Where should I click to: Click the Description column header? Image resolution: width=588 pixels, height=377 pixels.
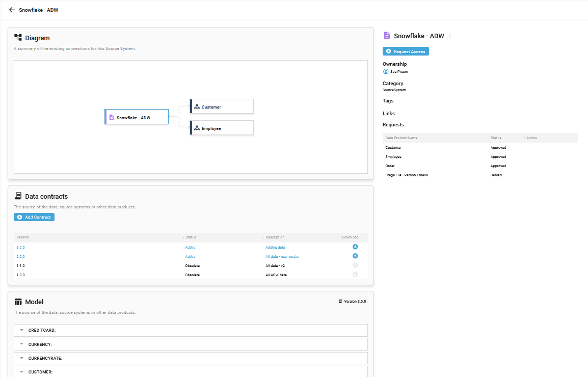point(275,237)
